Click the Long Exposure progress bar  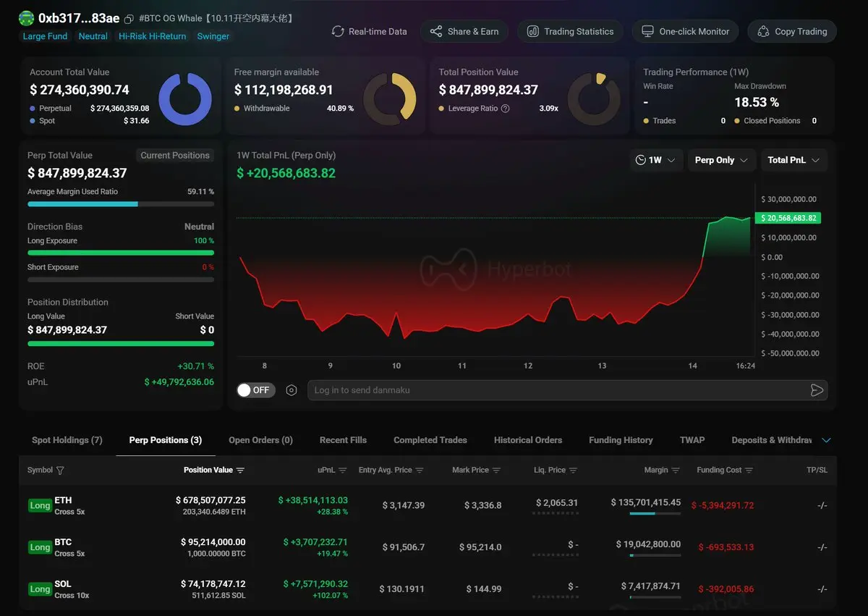pos(121,253)
